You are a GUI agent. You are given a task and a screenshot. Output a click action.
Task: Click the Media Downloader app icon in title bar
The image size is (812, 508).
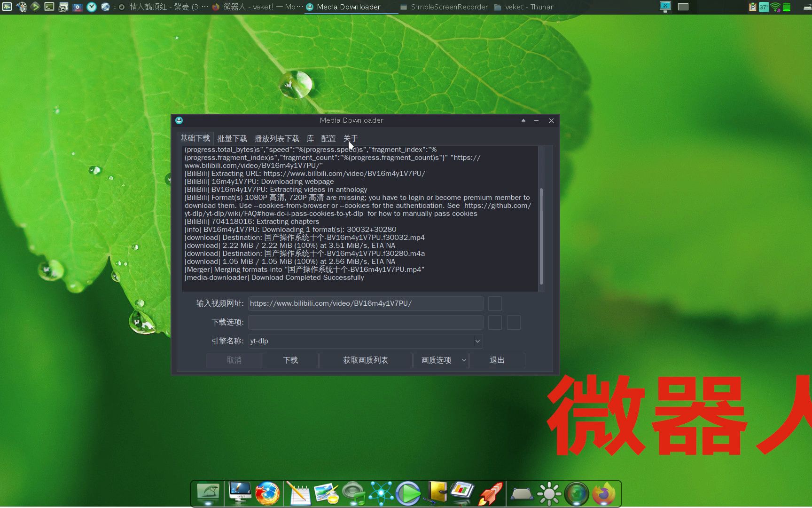(179, 120)
